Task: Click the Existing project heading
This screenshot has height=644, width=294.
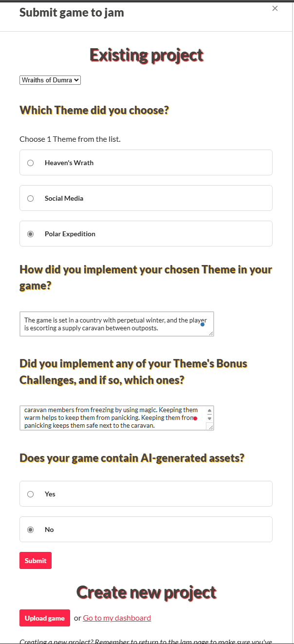Action: coord(146,55)
